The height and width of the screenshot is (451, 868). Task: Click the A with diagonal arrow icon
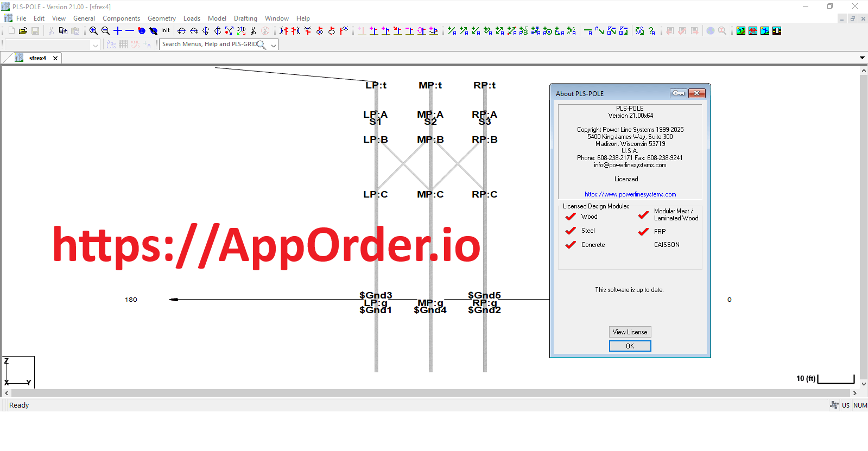pos(600,31)
